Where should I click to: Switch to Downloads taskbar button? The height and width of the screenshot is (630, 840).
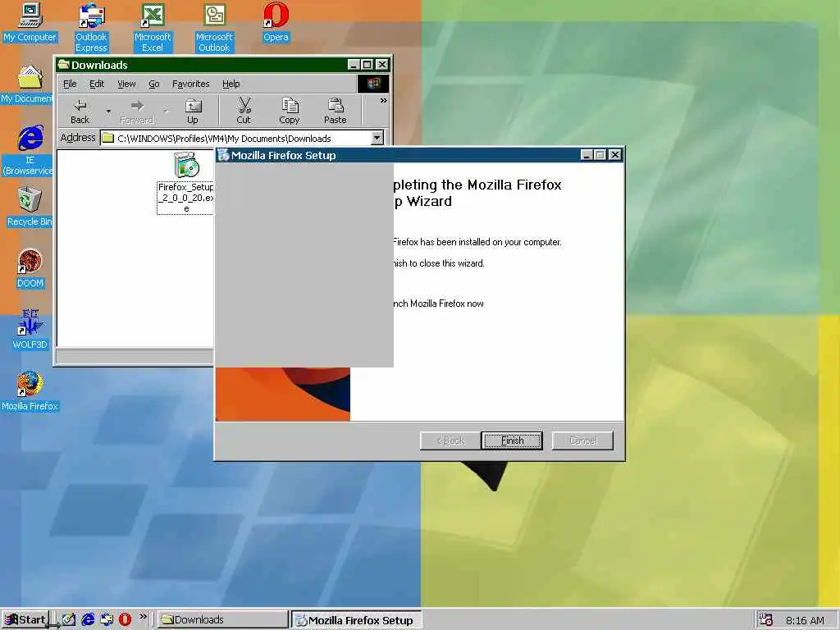click(x=222, y=620)
